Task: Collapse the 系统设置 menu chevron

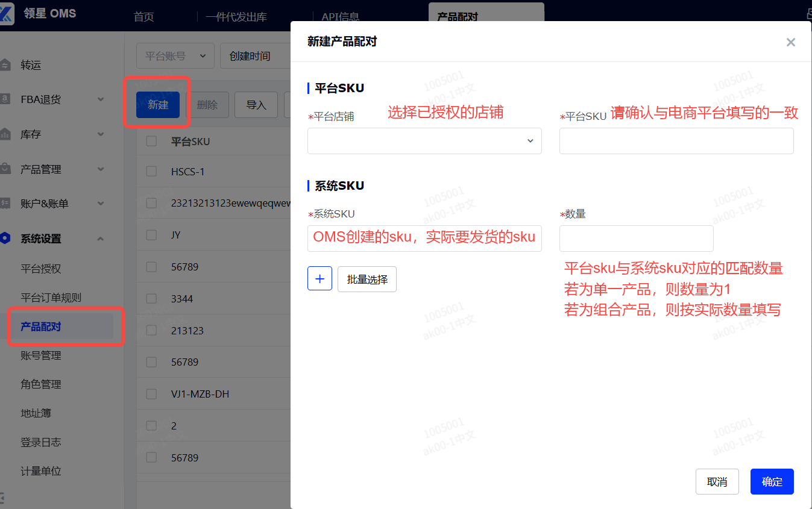Action: (101, 239)
